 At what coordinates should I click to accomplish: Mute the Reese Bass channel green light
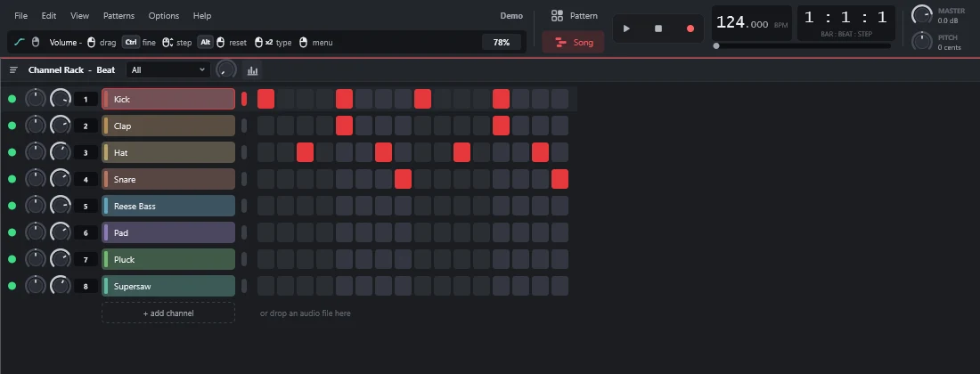tap(12, 206)
